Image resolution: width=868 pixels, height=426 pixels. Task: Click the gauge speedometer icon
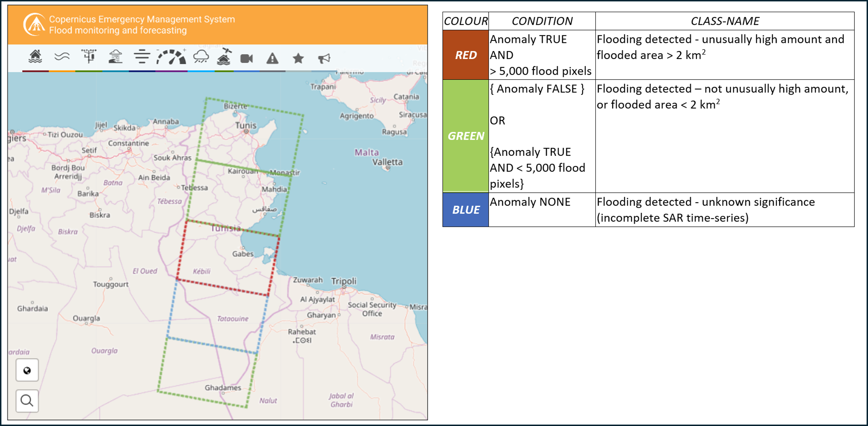[172, 57]
